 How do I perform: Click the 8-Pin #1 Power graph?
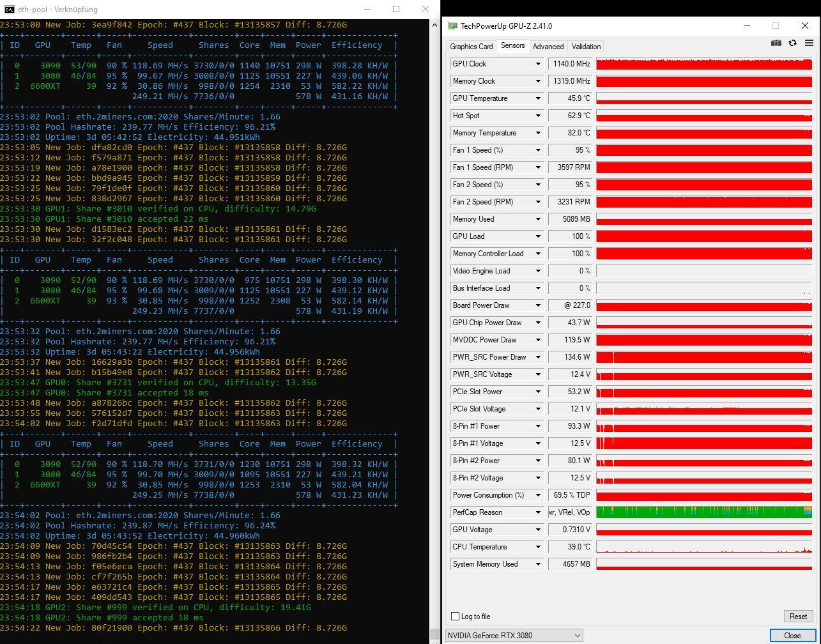tap(704, 426)
